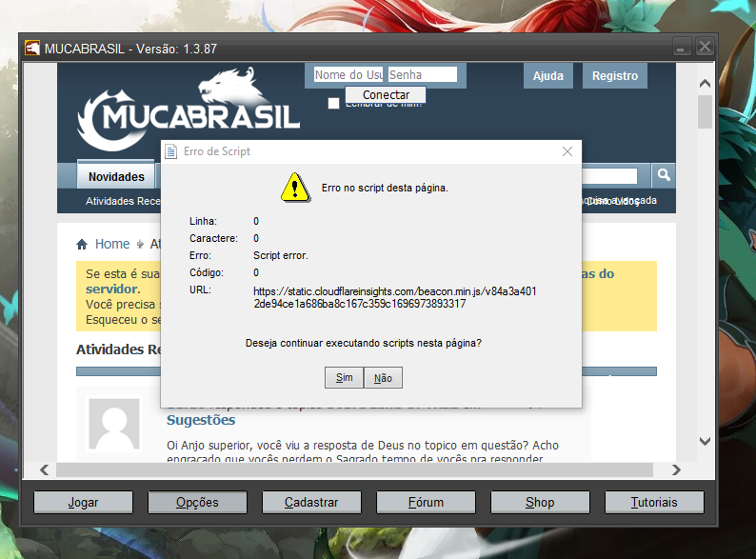
Task: Click the launcher icon in title bar
Action: (32, 49)
